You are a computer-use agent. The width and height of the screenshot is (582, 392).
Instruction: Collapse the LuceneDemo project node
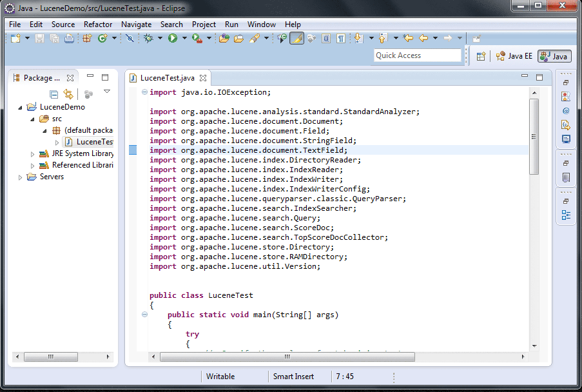coord(20,108)
